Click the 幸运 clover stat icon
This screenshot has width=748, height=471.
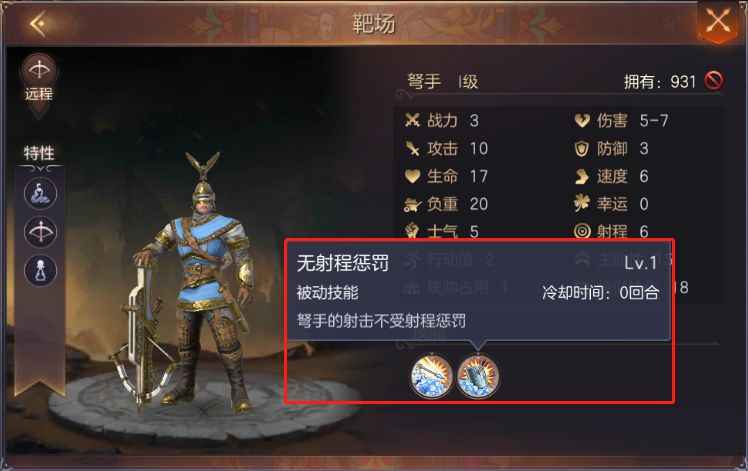[x=582, y=204]
